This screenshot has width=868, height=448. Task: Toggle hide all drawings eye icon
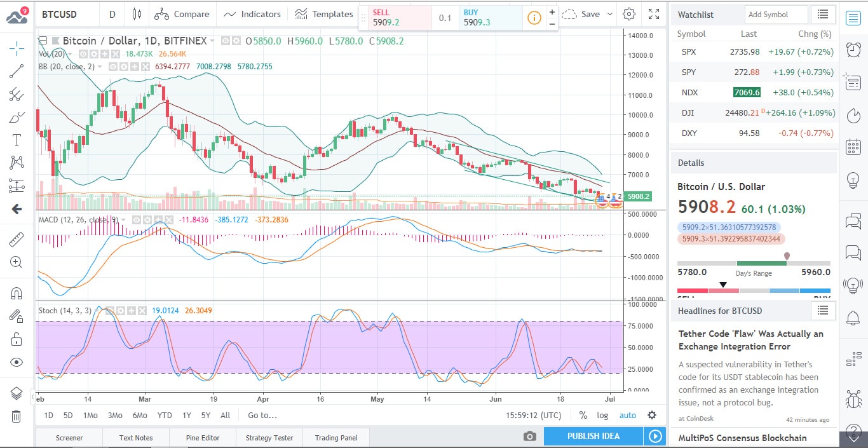pyautogui.click(x=17, y=362)
